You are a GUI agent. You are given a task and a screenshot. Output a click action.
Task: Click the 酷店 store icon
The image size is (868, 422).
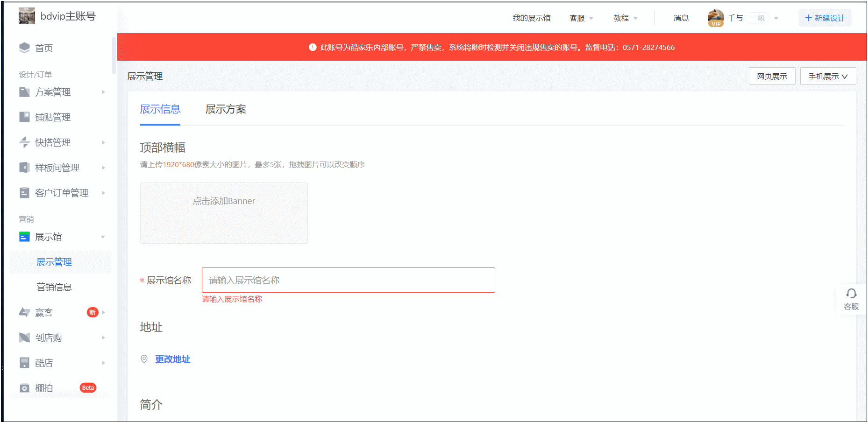[24, 363]
